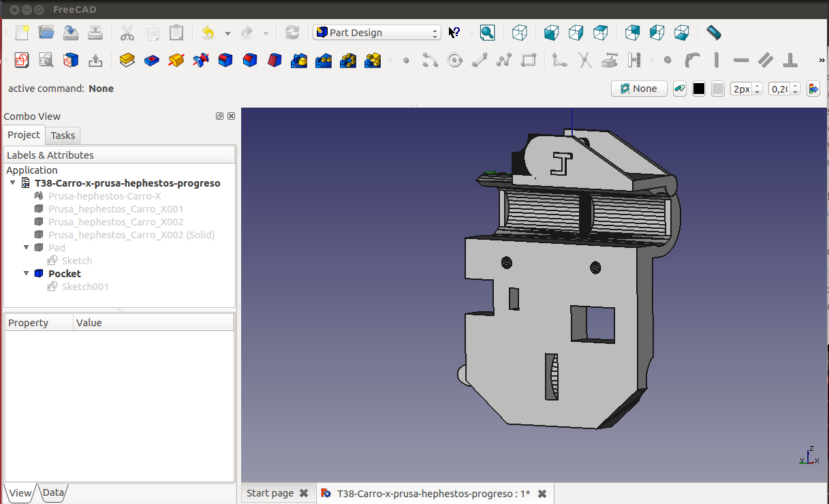The image size is (829, 504).
Task: Toggle construction mode next to None button
Action: [x=679, y=89]
